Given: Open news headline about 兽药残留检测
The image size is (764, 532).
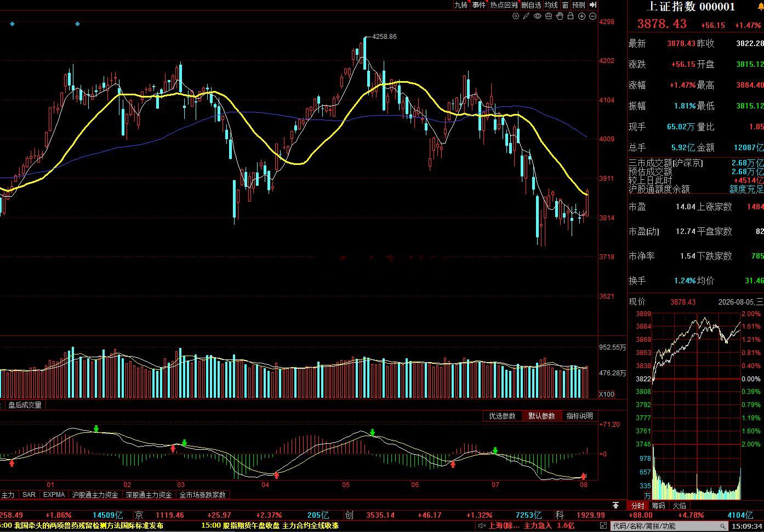Looking at the screenshot, I should coord(89,526).
